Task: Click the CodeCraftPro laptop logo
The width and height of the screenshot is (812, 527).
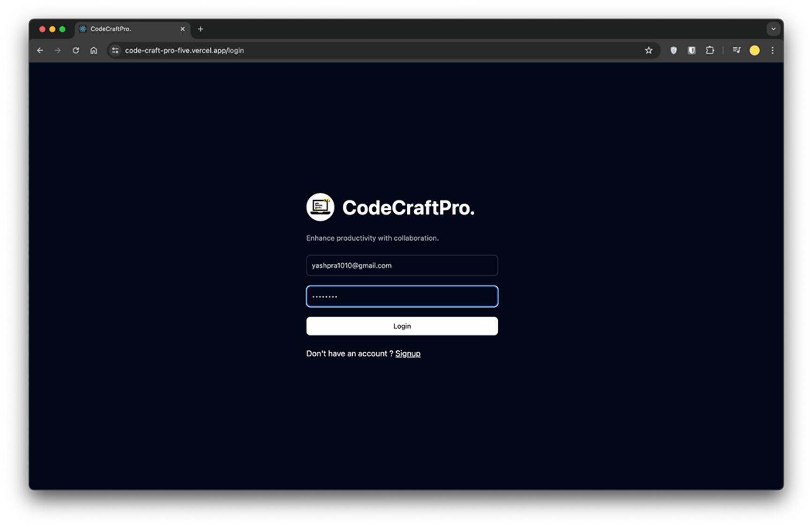Action: pyautogui.click(x=320, y=207)
